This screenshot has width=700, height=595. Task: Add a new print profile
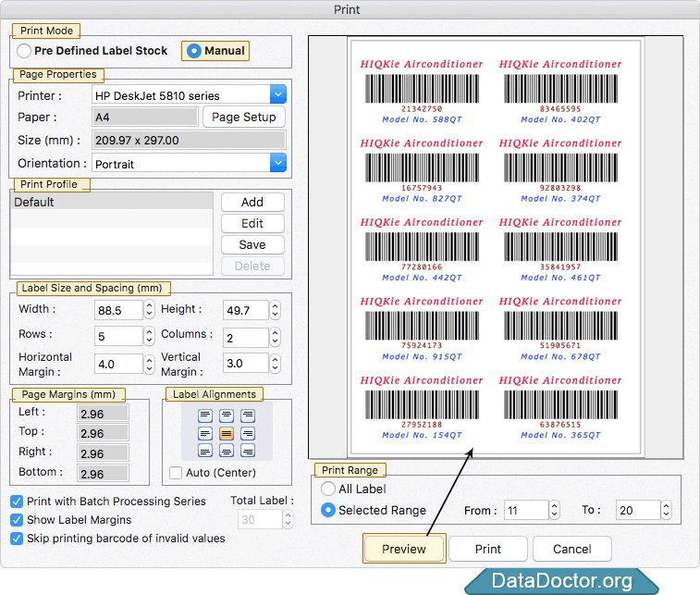click(252, 202)
